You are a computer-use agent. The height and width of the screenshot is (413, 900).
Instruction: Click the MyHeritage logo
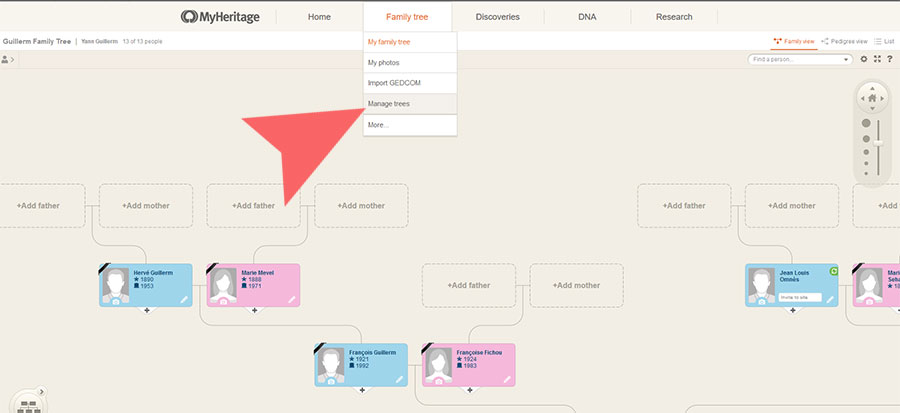220,17
